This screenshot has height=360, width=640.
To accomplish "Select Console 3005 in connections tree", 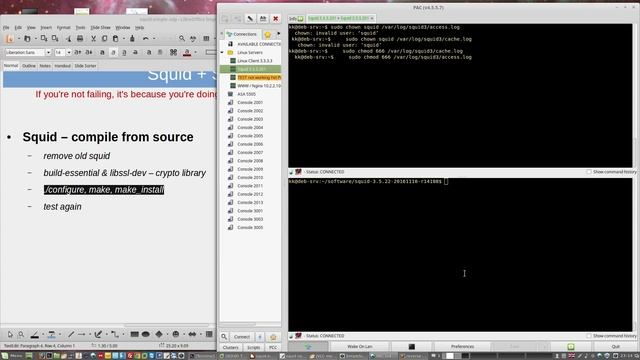I will [x=250, y=227].
